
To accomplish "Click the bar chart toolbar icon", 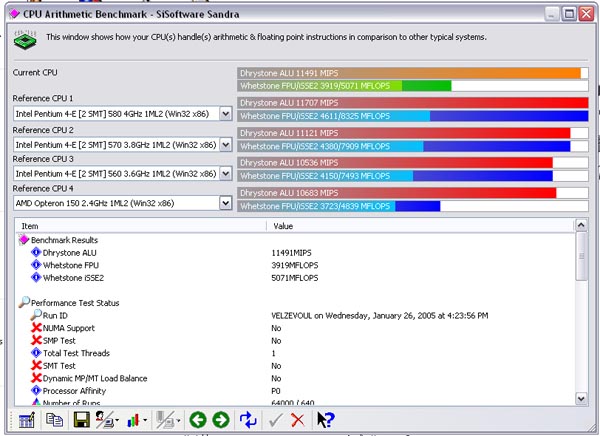I will (x=133, y=420).
